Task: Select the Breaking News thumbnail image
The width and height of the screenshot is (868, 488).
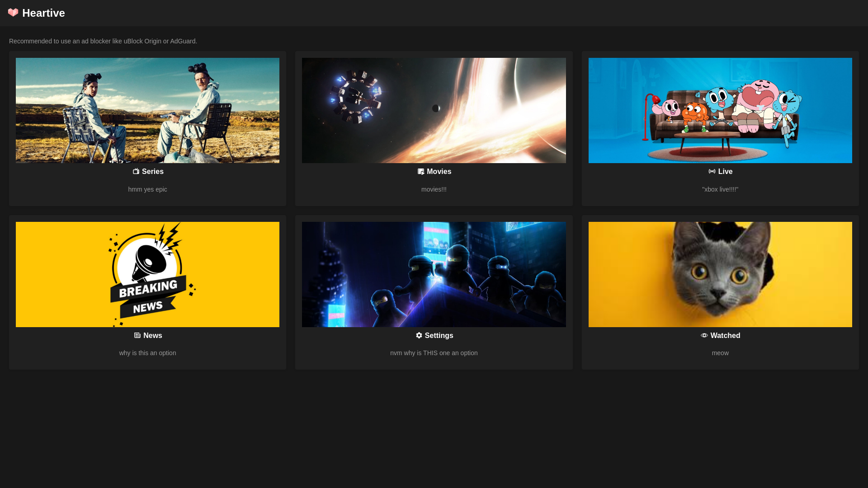Action: (x=147, y=274)
